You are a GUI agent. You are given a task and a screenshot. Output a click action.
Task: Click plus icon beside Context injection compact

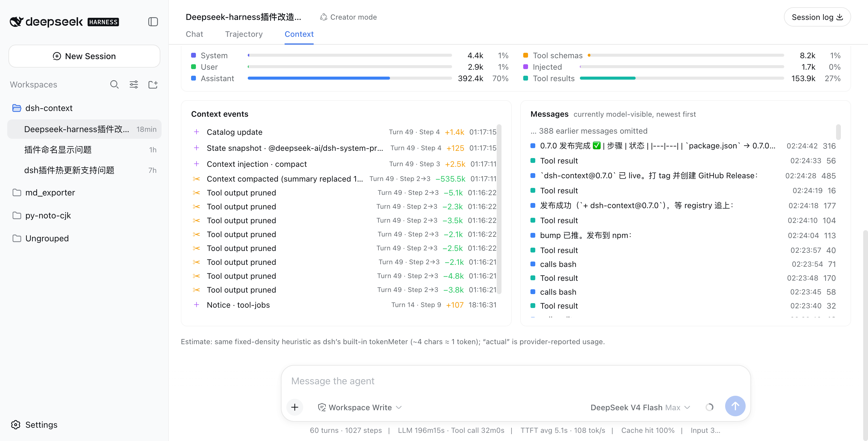click(x=197, y=164)
